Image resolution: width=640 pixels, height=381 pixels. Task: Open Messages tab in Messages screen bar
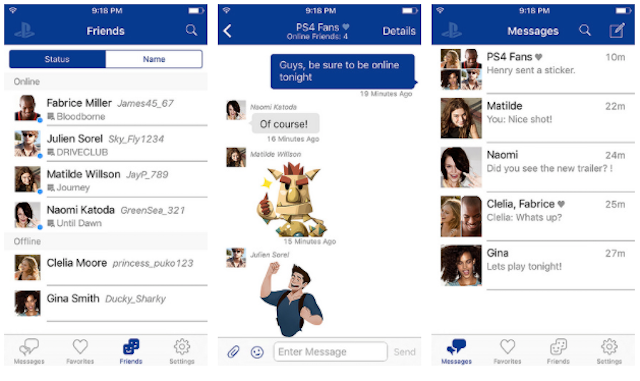[456, 351]
